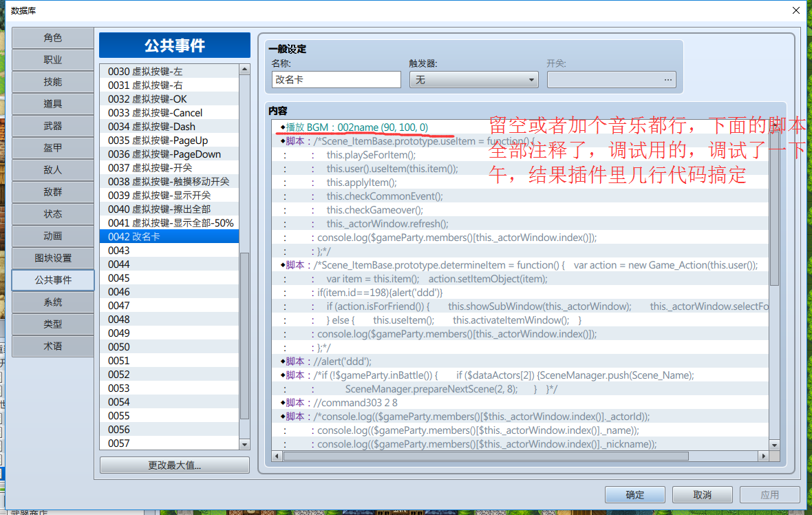Switch to the 技能 tab

click(53, 82)
